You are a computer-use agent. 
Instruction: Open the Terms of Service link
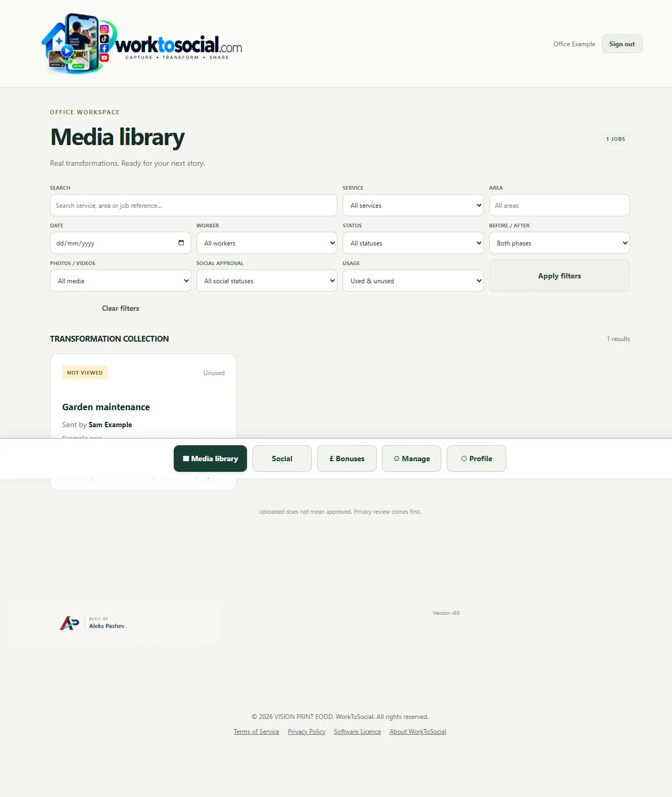coord(257,732)
